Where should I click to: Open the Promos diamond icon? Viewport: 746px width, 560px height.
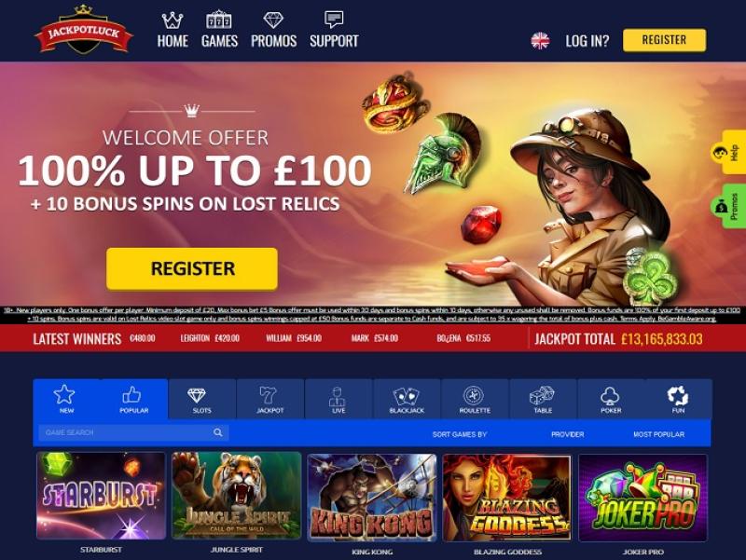point(273,20)
